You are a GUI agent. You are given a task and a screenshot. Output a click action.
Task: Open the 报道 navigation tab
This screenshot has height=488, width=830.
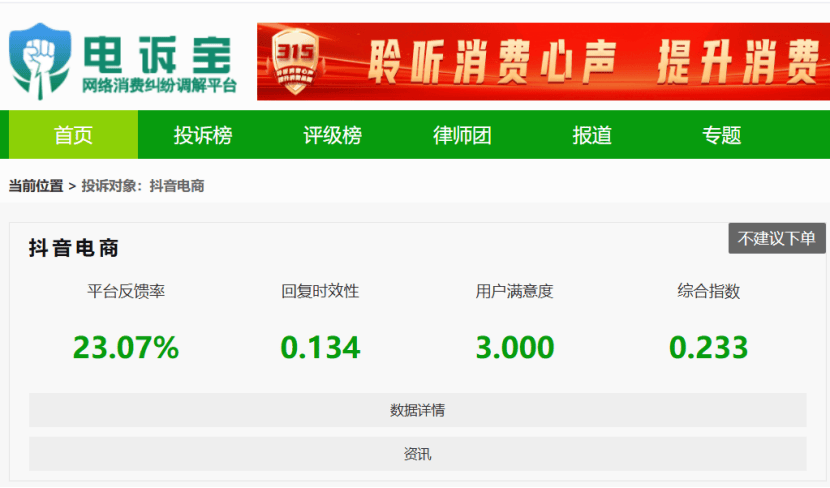[592, 135]
